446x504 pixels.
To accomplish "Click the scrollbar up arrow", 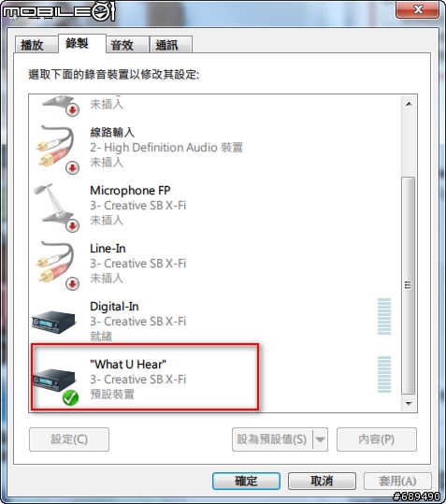I will (x=409, y=104).
